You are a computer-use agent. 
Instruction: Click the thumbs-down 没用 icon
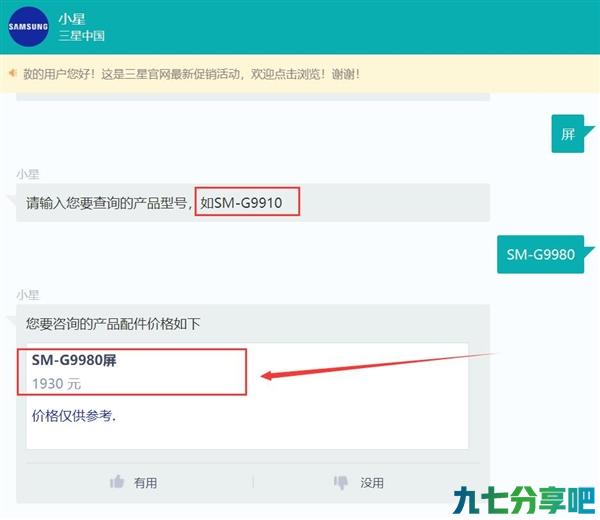341,483
